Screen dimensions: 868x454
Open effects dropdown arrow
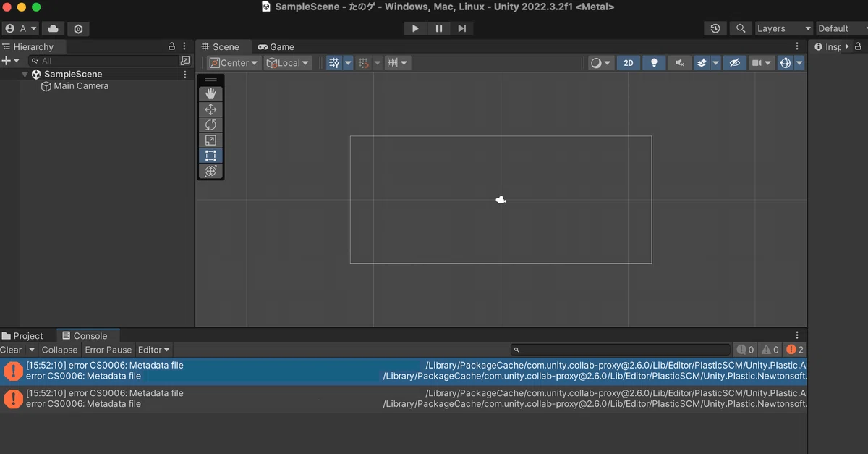click(716, 63)
